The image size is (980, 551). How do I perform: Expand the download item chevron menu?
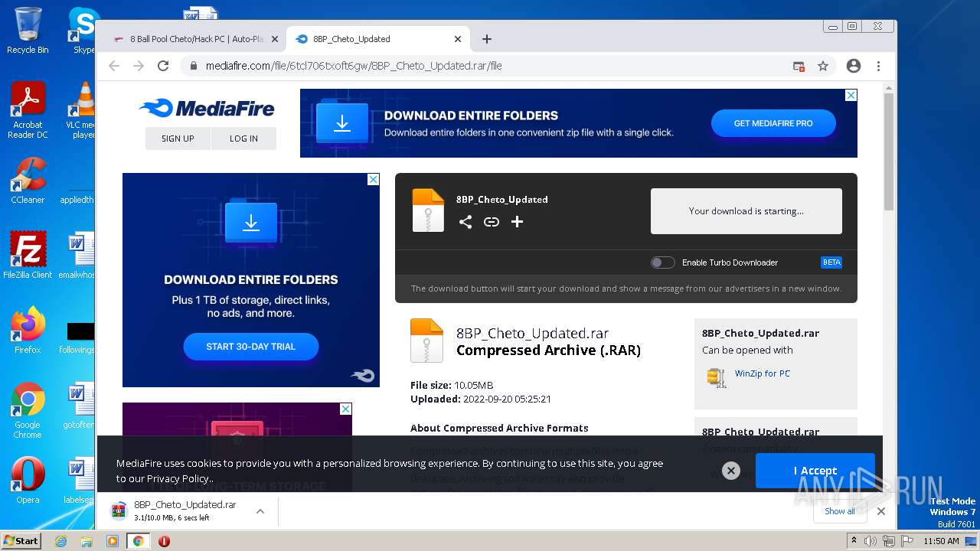click(260, 511)
